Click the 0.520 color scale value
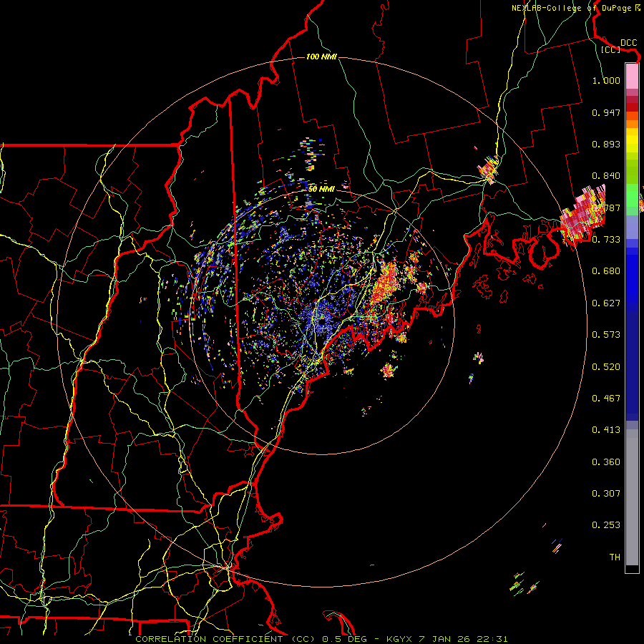This screenshot has height=644, width=644. (606, 367)
